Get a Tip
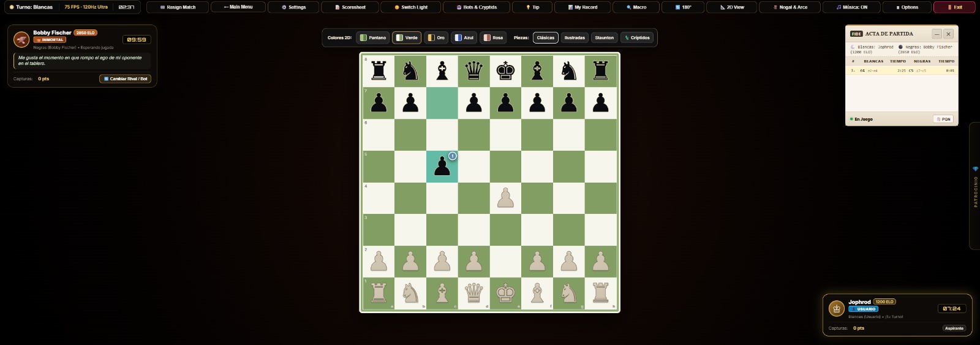The height and width of the screenshot is (345, 980). click(532, 7)
